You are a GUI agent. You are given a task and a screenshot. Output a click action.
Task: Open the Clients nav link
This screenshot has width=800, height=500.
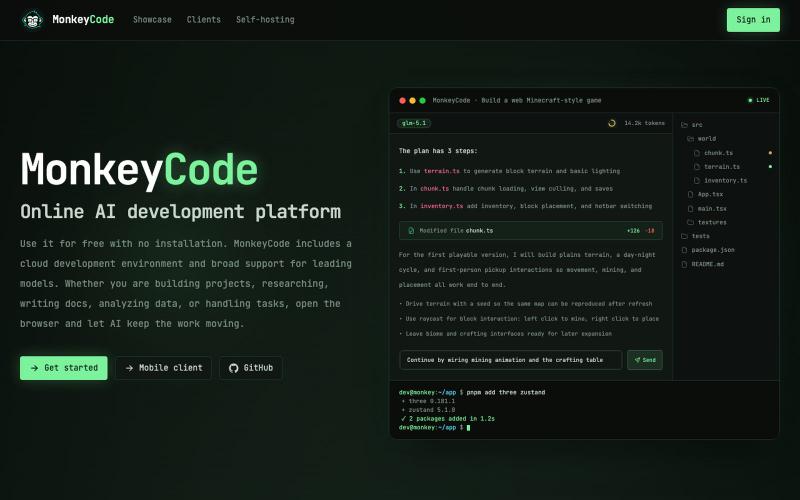tap(204, 19)
